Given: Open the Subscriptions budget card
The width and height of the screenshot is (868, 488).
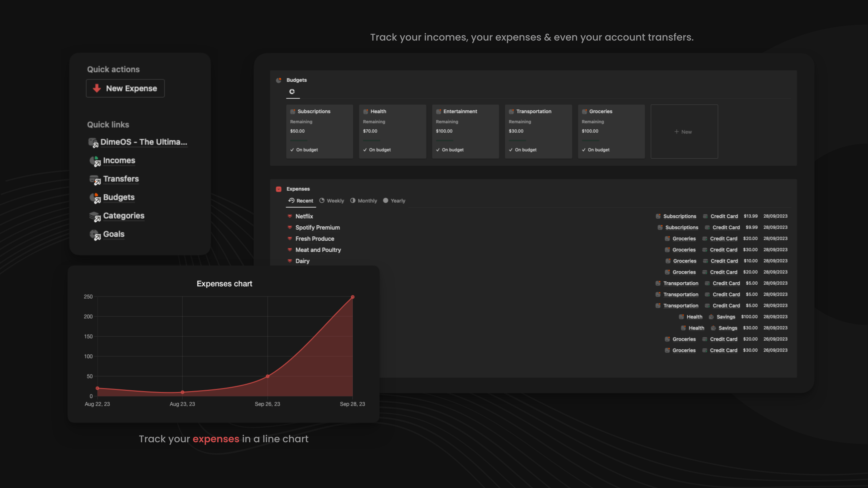Looking at the screenshot, I should click(319, 131).
